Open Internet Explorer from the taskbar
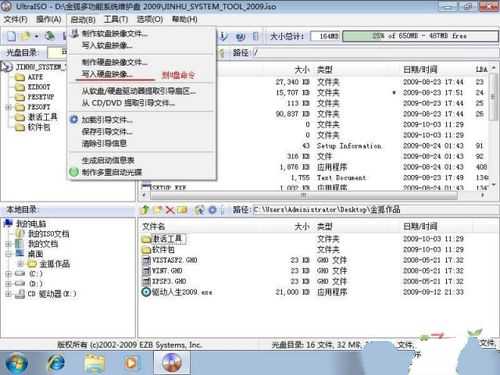 [x=56, y=363]
